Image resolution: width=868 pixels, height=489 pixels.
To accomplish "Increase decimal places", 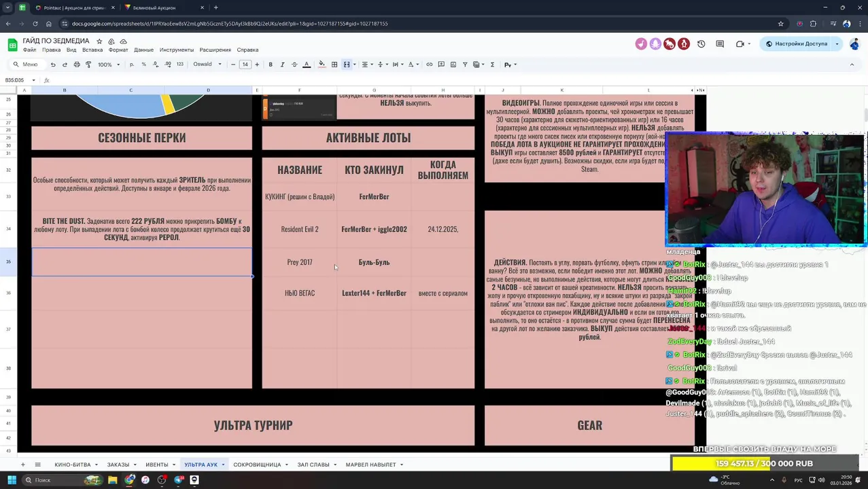I will 167,65.
